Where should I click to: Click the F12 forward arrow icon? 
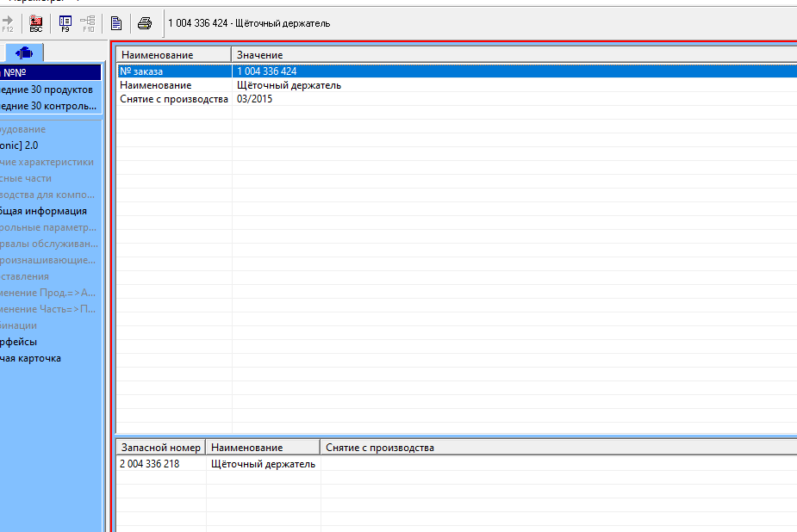8,23
